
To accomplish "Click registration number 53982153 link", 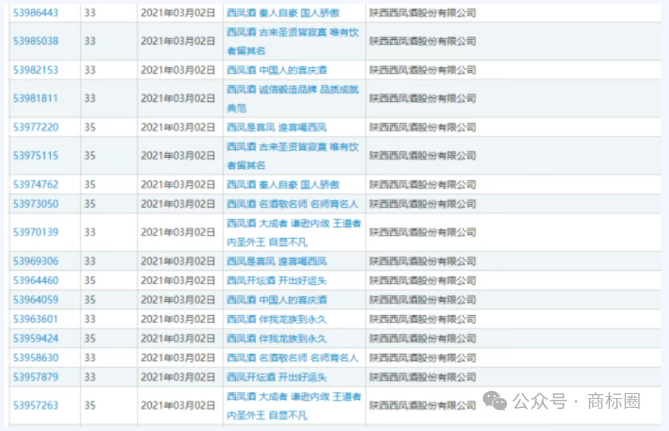I will tap(35, 70).
